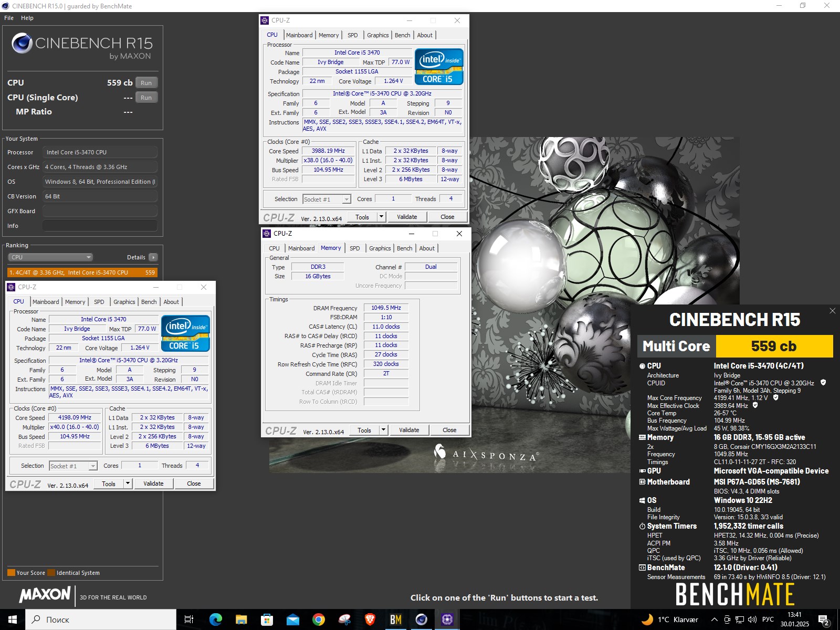Click the Processor field in Your System
The height and width of the screenshot is (630, 840).
tap(100, 152)
